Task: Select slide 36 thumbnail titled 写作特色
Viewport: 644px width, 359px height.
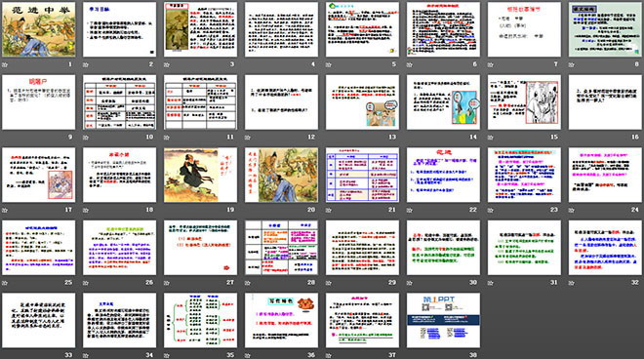Action: pyautogui.click(x=281, y=320)
